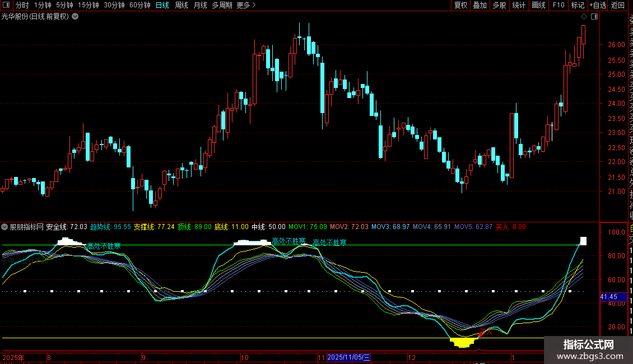Click the 标记 mark tool

tap(577, 6)
